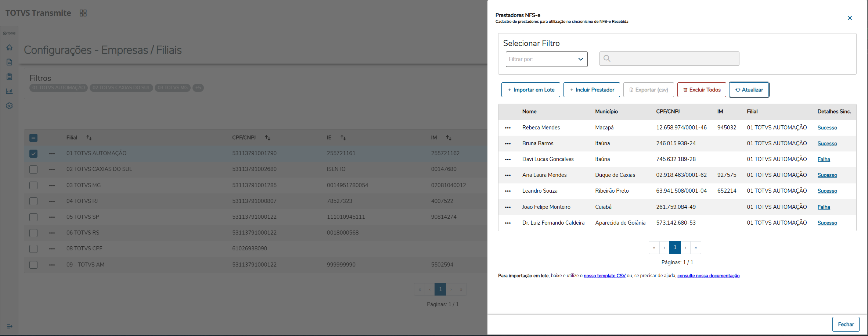Go to Home in the sidebar

10,47
